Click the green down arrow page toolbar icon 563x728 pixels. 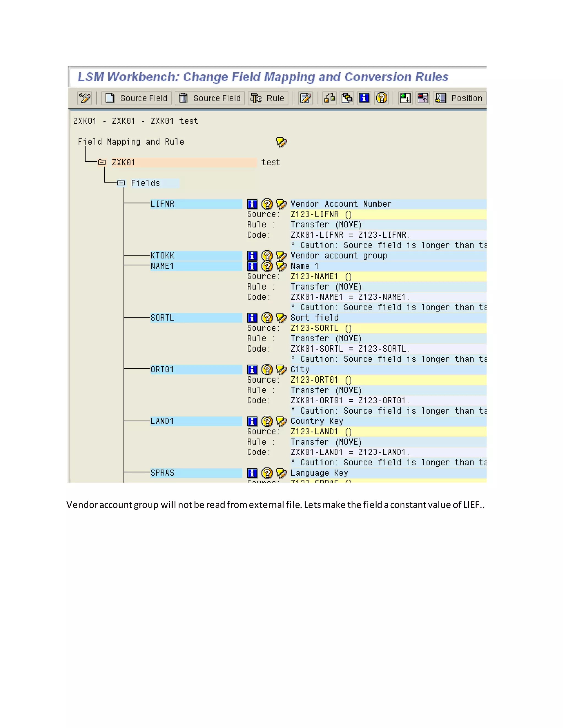click(x=405, y=98)
